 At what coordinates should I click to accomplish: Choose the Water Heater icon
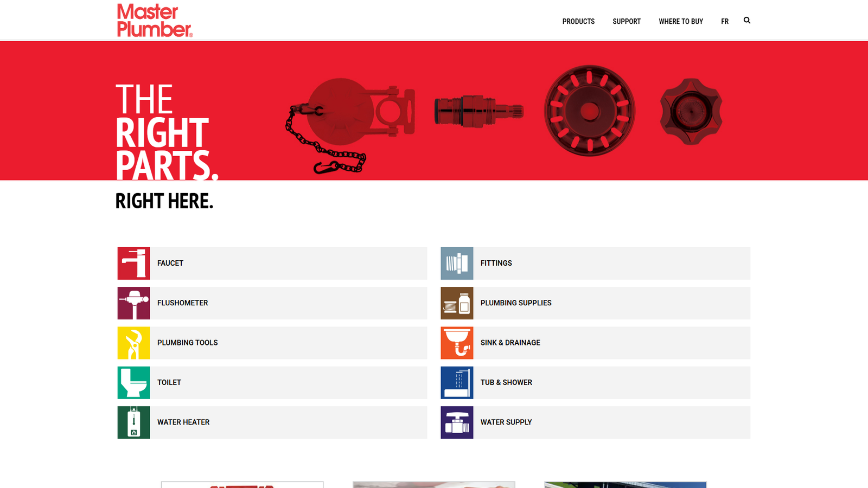coord(133,422)
